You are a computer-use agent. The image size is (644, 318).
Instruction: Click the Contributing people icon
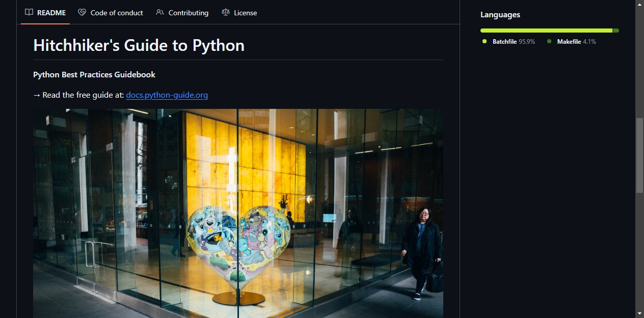[x=160, y=13]
